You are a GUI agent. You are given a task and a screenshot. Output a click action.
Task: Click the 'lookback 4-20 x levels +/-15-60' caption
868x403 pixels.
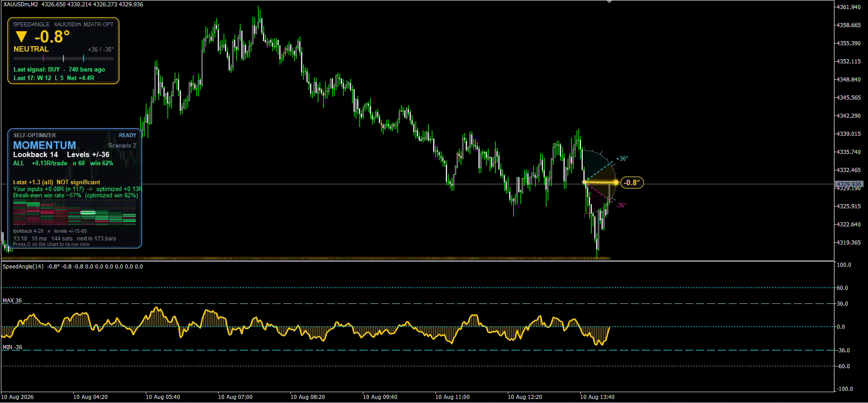click(x=50, y=231)
